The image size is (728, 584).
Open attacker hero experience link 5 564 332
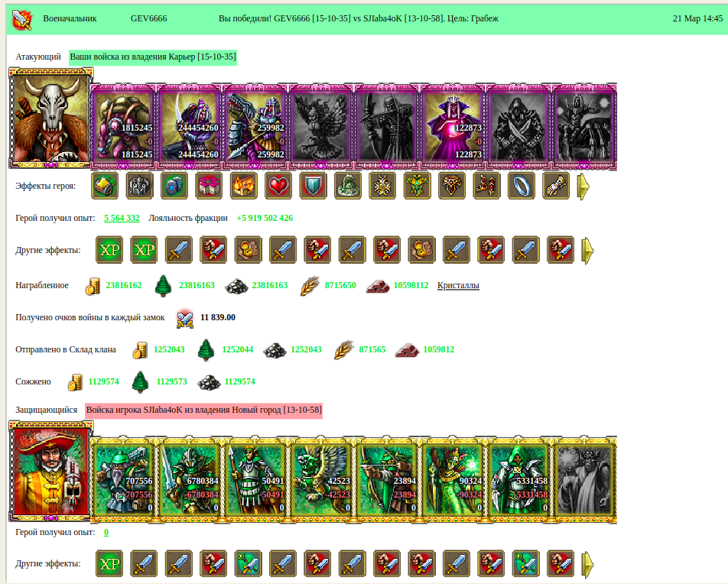(122, 218)
